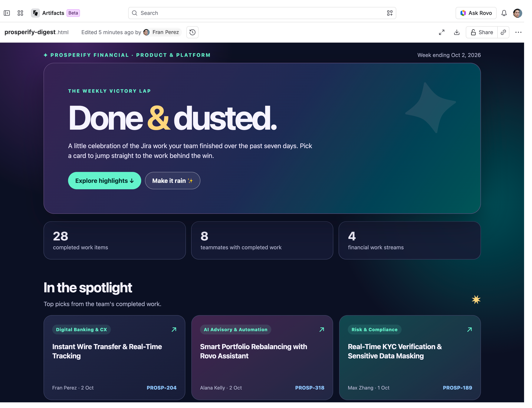Share the artifact
Viewport: 532px width, 408px height.
[481, 32]
